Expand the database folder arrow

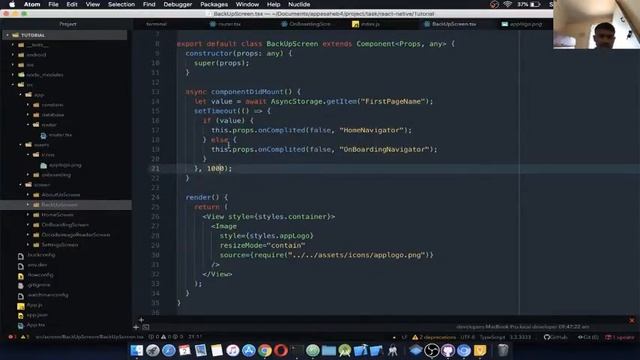point(28,115)
